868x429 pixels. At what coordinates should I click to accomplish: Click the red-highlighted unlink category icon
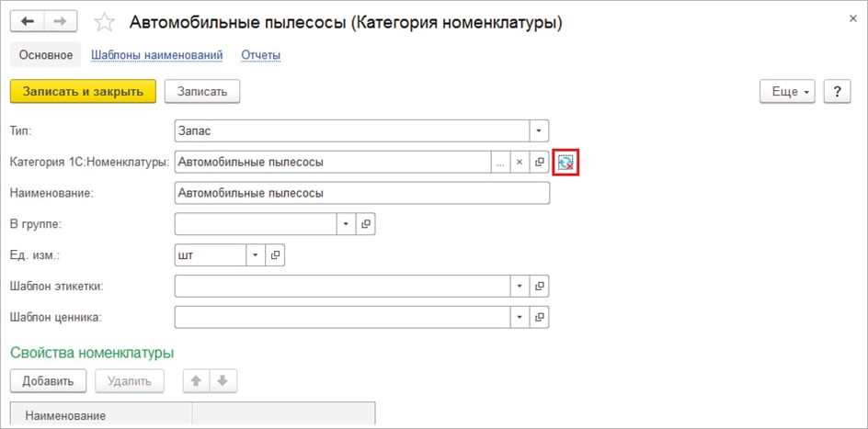coord(565,163)
